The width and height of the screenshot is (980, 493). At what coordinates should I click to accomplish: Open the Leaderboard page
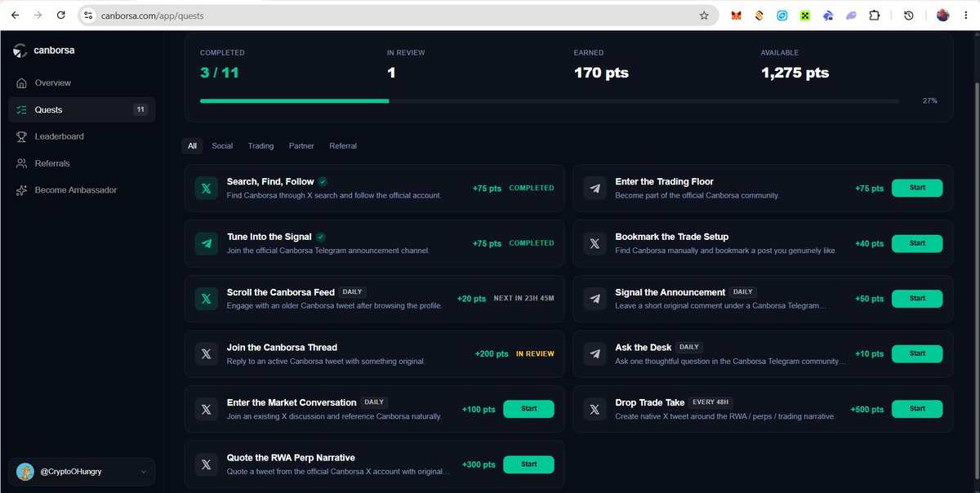(82, 136)
